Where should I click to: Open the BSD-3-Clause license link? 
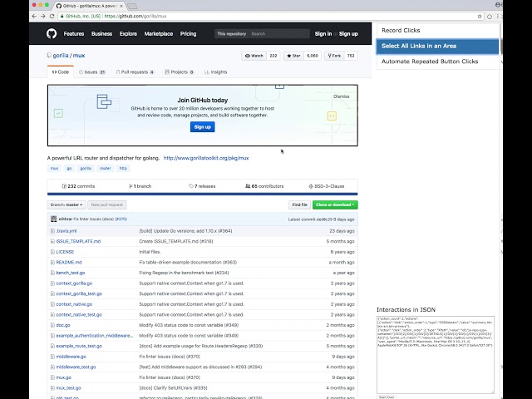[327, 186]
